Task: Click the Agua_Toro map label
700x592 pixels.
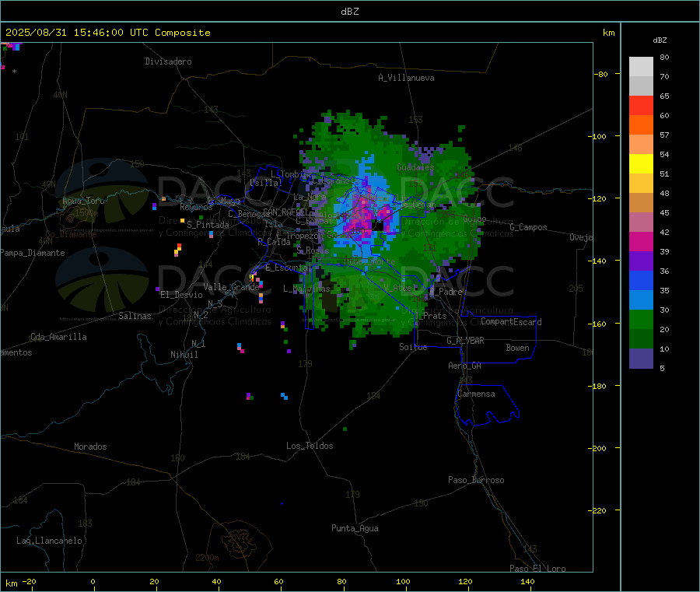Action: click(x=83, y=201)
